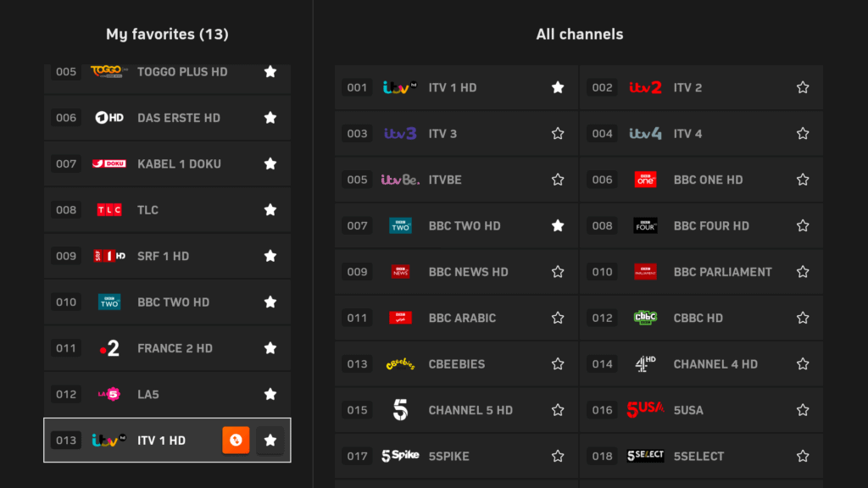Select 5USA channel name
Image resolution: width=868 pixels, height=488 pixels.
coord(688,411)
